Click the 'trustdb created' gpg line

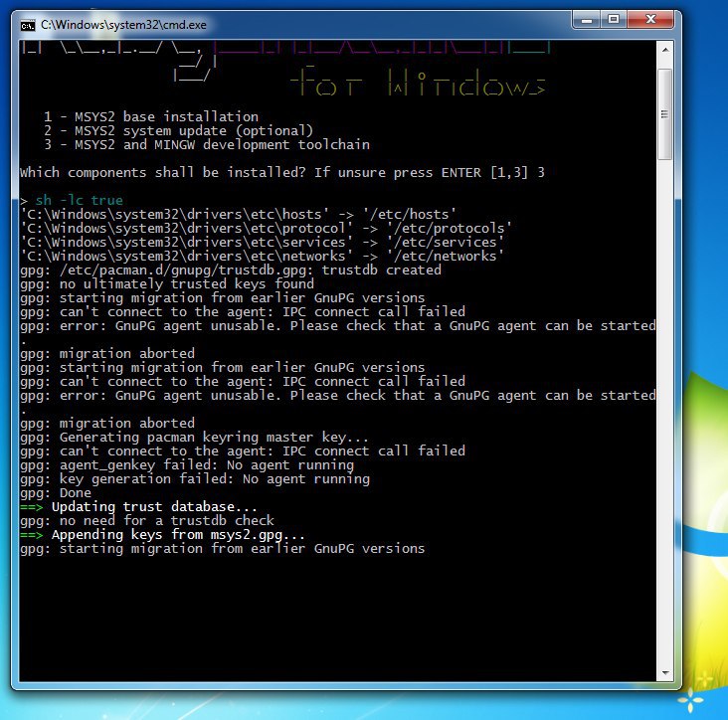point(231,270)
